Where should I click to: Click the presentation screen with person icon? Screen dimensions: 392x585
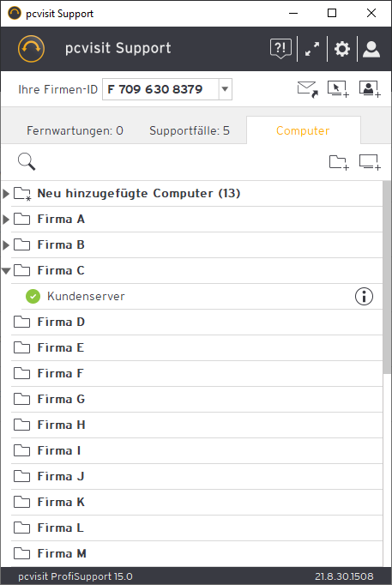(x=370, y=89)
